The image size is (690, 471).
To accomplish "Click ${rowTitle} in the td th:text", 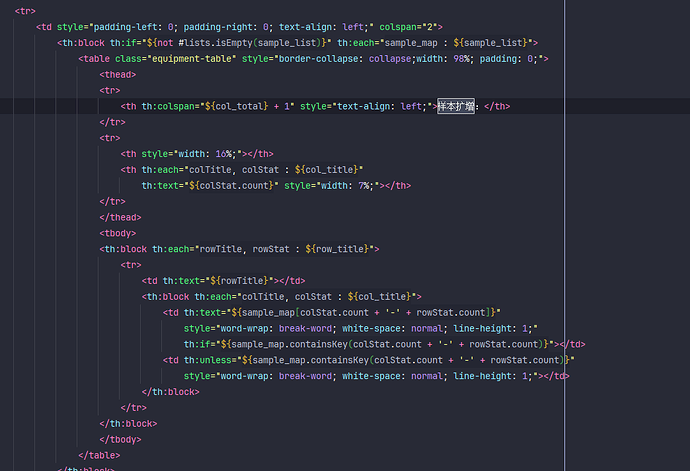I will coord(243,281).
